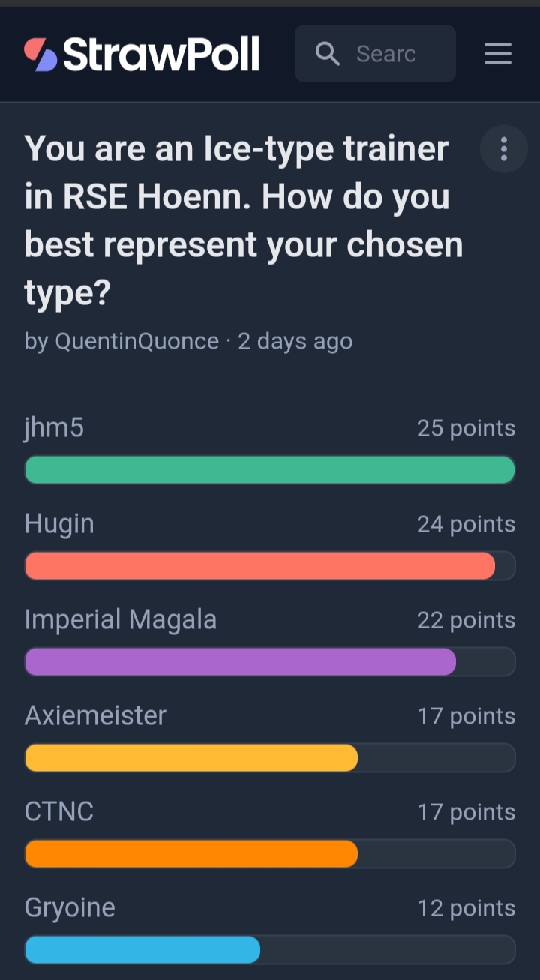This screenshot has height=980, width=540.
Task: Click the poll title heading
Action: pyautogui.click(x=244, y=220)
